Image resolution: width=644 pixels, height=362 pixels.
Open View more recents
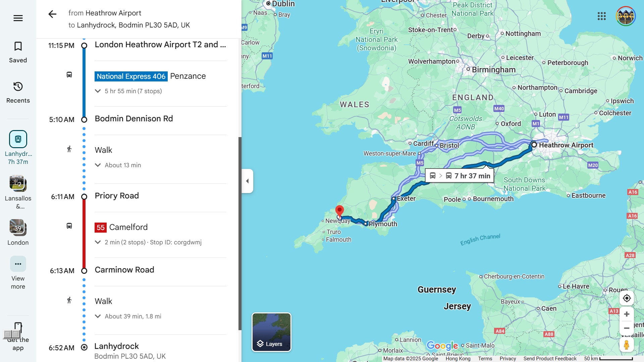(18, 264)
